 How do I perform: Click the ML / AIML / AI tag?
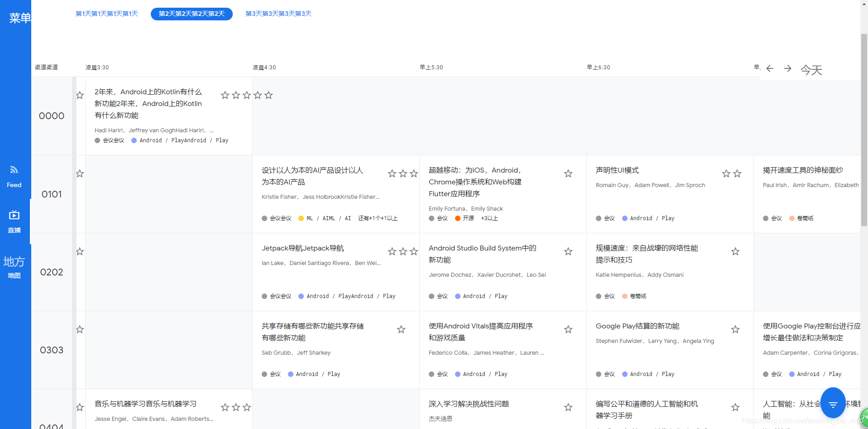point(325,218)
